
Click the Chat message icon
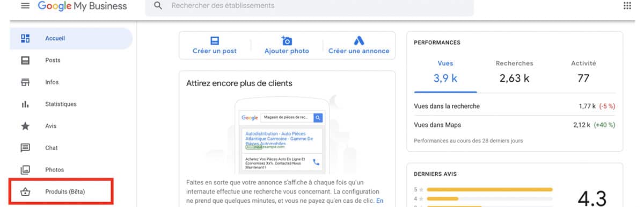pyautogui.click(x=25, y=148)
